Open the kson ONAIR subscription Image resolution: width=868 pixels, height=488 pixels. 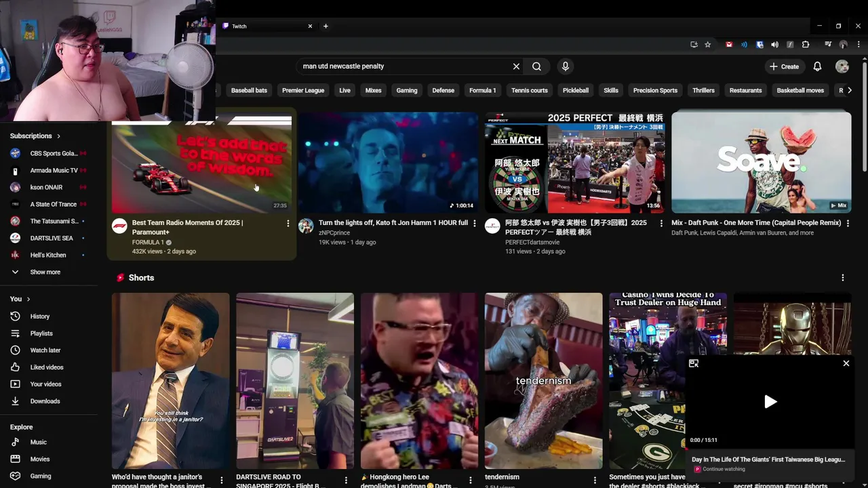coord(49,187)
